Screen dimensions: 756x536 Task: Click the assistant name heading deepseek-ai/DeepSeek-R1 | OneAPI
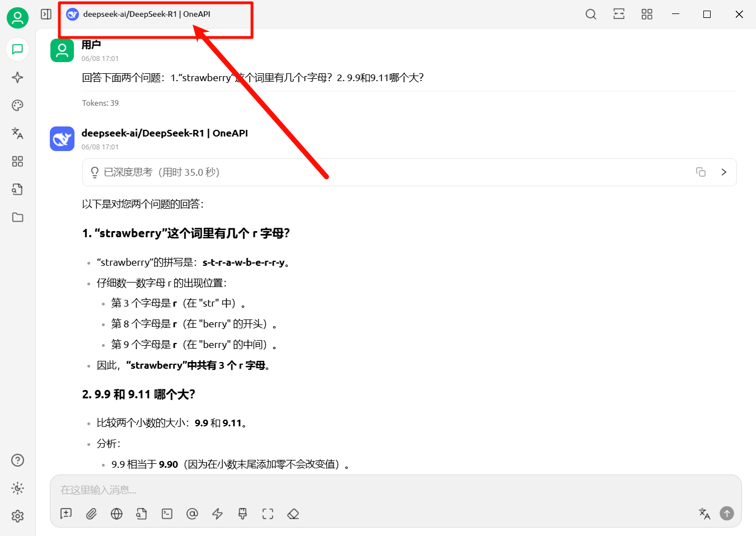165,133
